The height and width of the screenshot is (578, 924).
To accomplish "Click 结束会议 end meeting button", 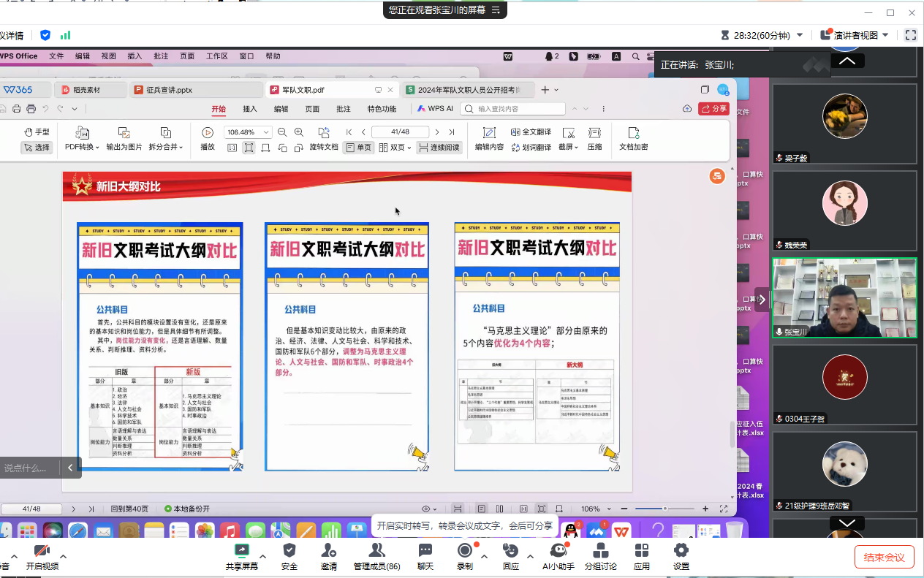I will tap(885, 557).
